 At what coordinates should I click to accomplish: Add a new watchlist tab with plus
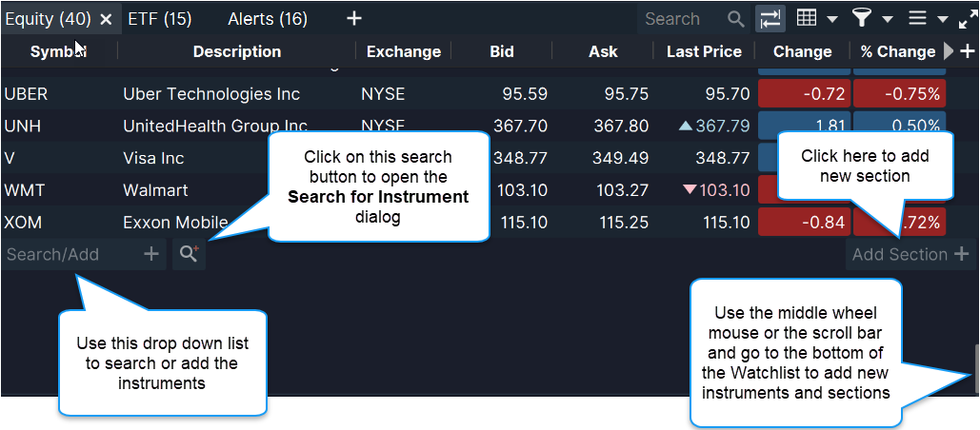[353, 18]
